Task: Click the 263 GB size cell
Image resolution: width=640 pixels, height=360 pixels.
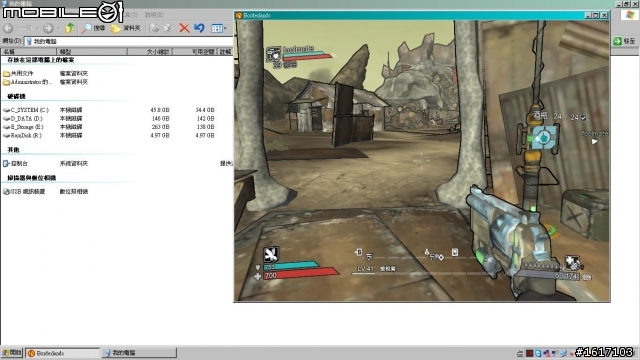Action: [x=160, y=127]
